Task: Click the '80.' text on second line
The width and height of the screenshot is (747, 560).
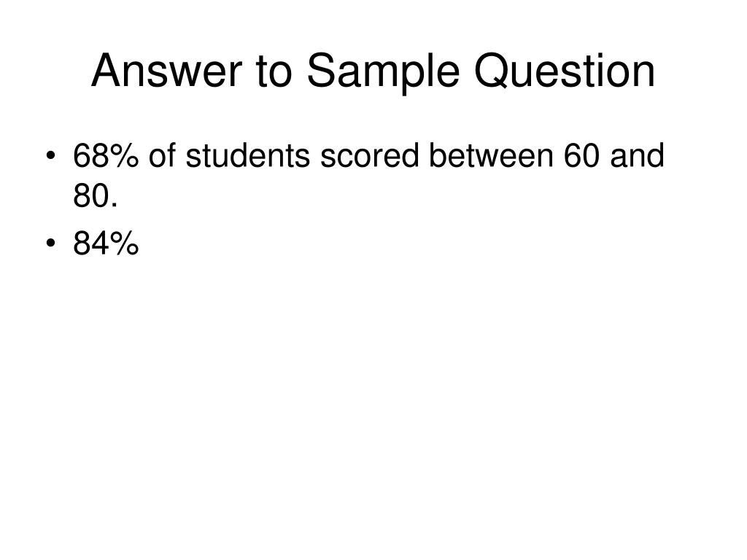Action: (96, 195)
